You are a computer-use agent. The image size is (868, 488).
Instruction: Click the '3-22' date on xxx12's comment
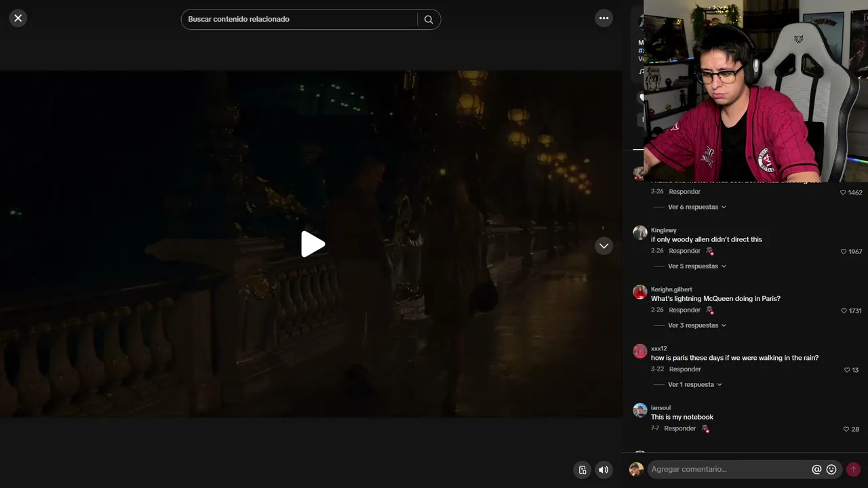point(657,369)
